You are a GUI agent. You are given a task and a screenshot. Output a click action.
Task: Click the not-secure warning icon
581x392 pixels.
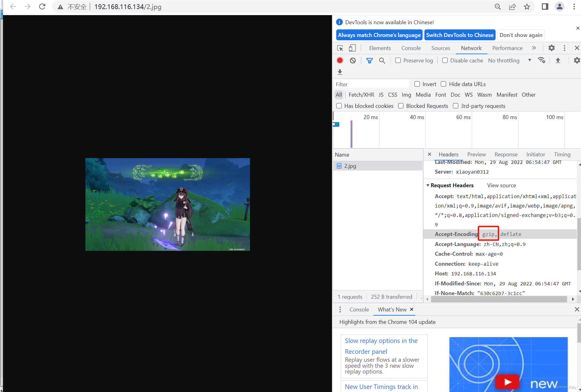(x=61, y=7)
